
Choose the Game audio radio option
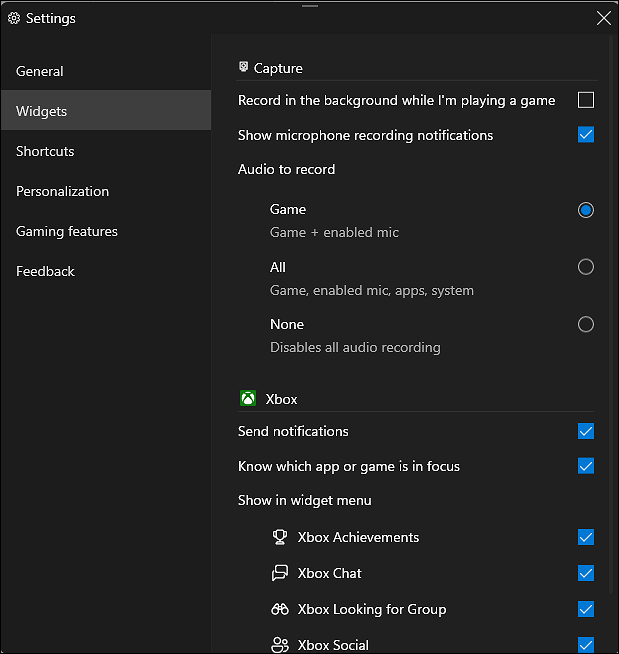(x=586, y=210)
